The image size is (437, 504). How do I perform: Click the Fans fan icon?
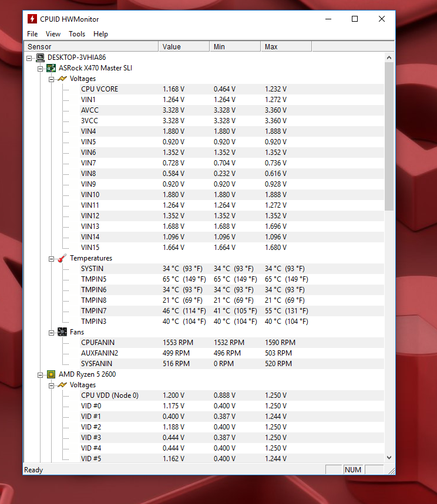62,332
